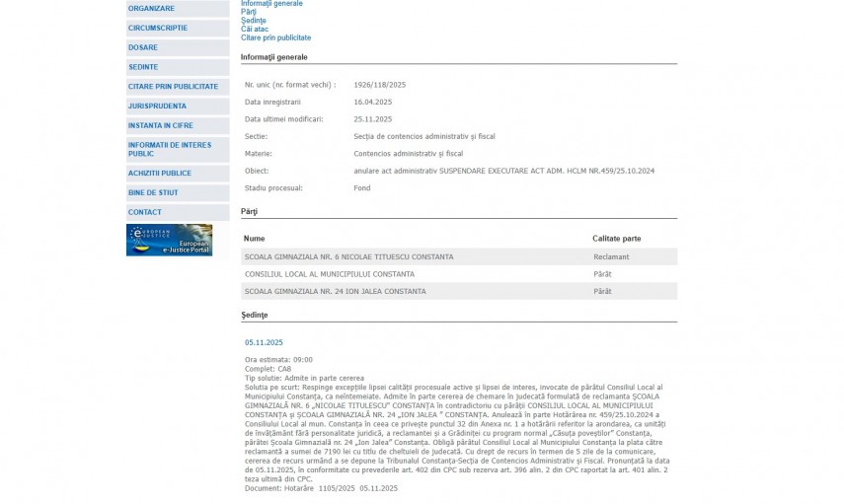Jump to Ședințe anchor link at top
The image size is (844, 504).
tap(253, 21)
